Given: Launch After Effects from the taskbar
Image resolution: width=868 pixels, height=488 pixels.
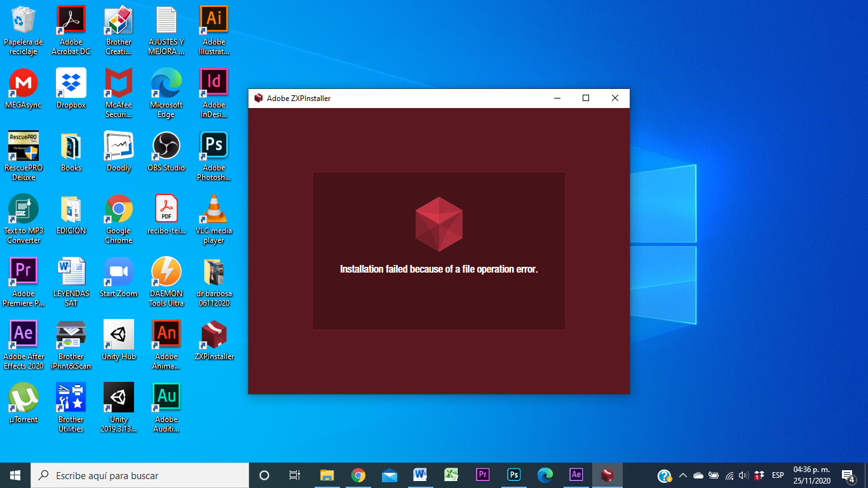Looking at the screenshot, I should pyautogui.click(x=576, y=475).
